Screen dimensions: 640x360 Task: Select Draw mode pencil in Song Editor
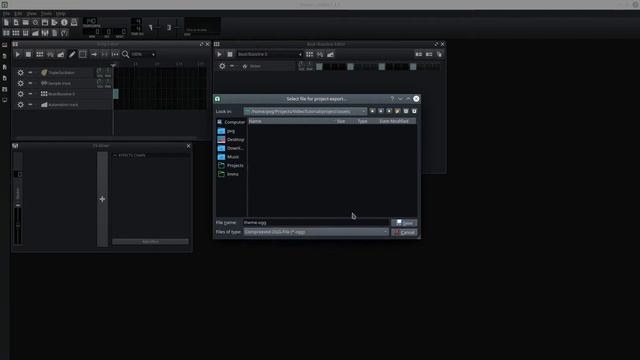tap(72, 54)
